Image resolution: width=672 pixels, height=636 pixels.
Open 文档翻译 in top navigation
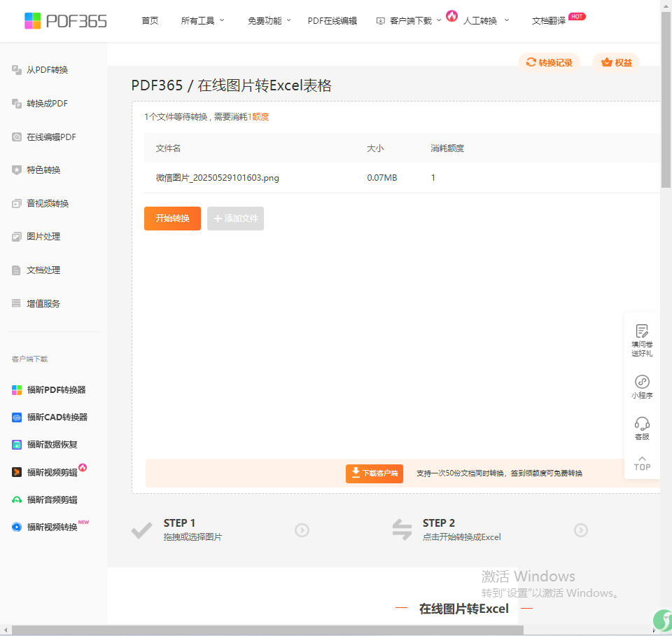pyautogui.click(x=549, y=20)
